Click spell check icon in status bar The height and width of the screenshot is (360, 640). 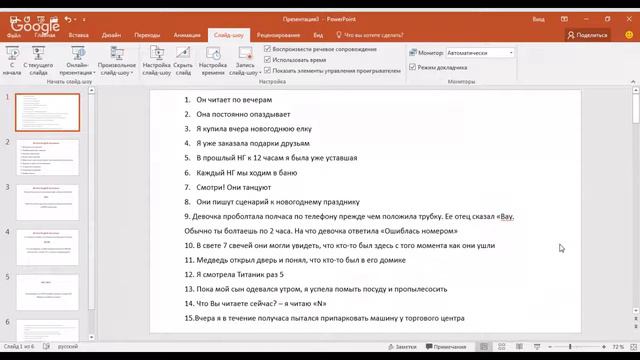46,347
